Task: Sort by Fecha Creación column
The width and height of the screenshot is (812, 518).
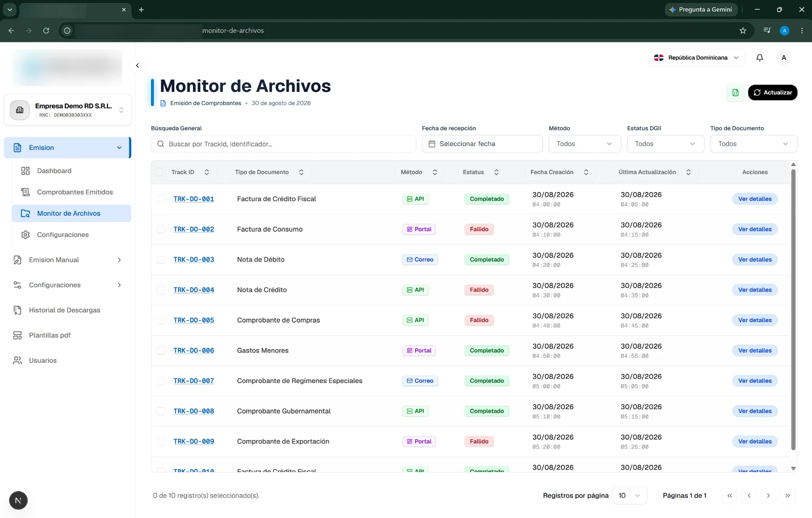Action: tap(586, 172)
